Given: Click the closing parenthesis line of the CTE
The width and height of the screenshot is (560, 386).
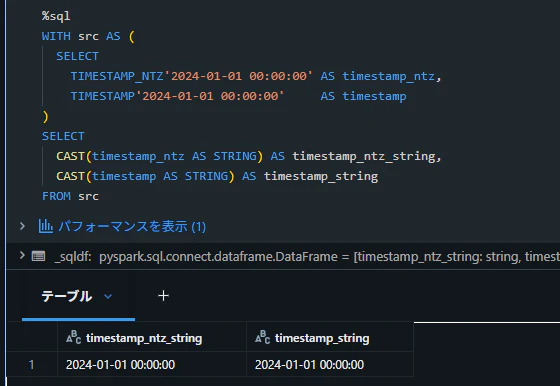Looking at the screenshot, I should (x=45, y=116).
